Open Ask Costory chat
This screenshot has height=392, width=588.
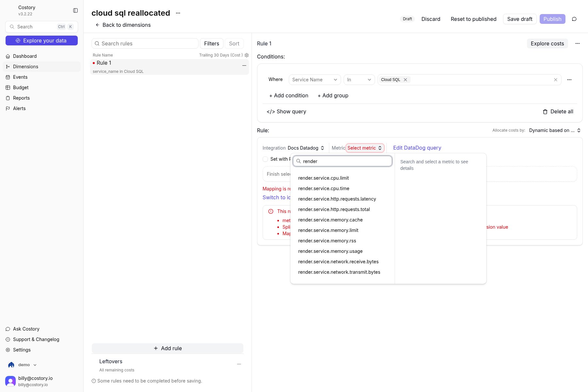pos(42,329)
